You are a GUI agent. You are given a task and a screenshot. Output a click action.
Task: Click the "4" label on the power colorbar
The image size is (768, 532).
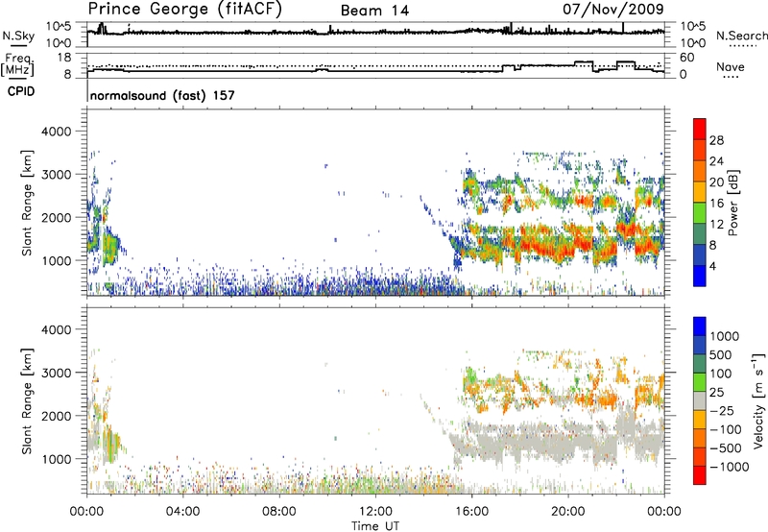coord(713,267)
